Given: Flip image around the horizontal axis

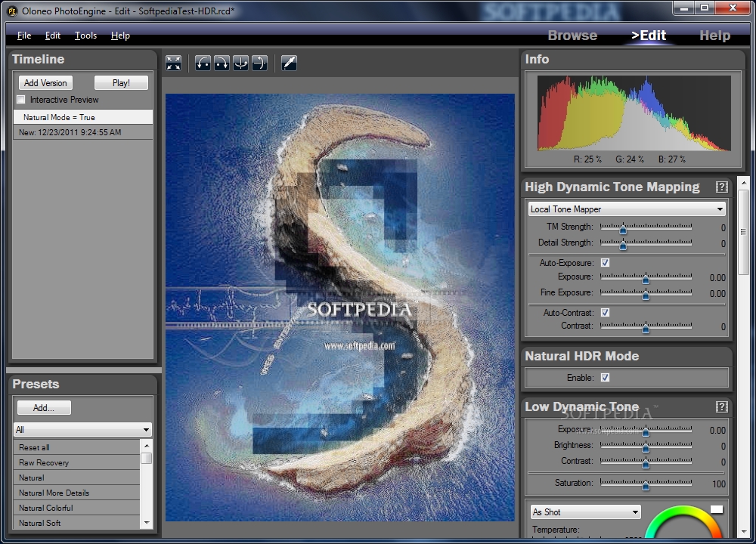Looking at the screenshot, I should click(x=259, y=63).
